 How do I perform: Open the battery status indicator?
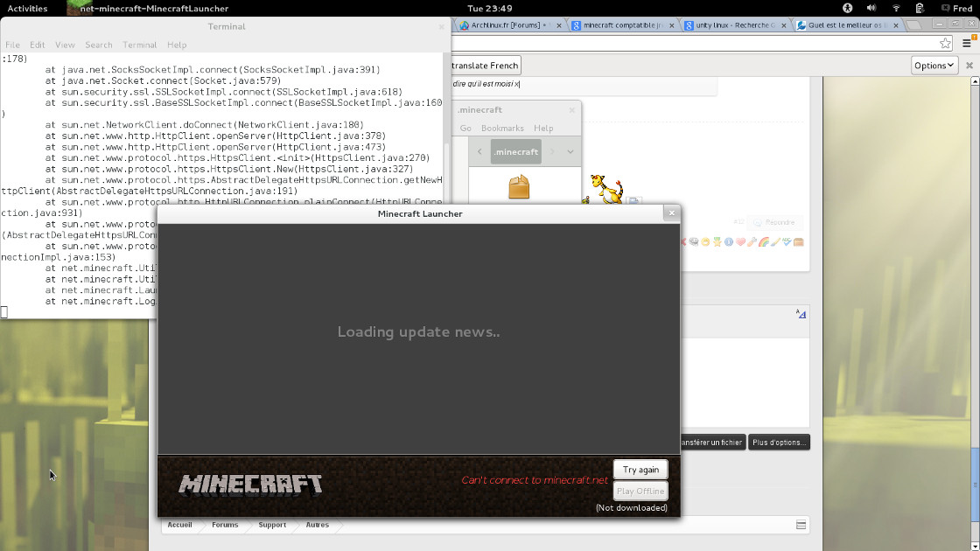[920, 8]
